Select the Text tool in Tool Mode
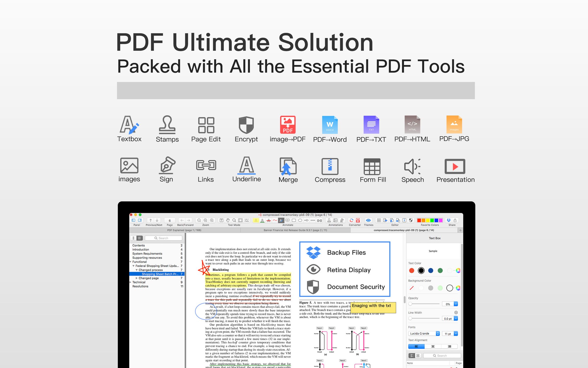Image resolution: width=588 pixels, height=368 pixels. click(221, 221)
